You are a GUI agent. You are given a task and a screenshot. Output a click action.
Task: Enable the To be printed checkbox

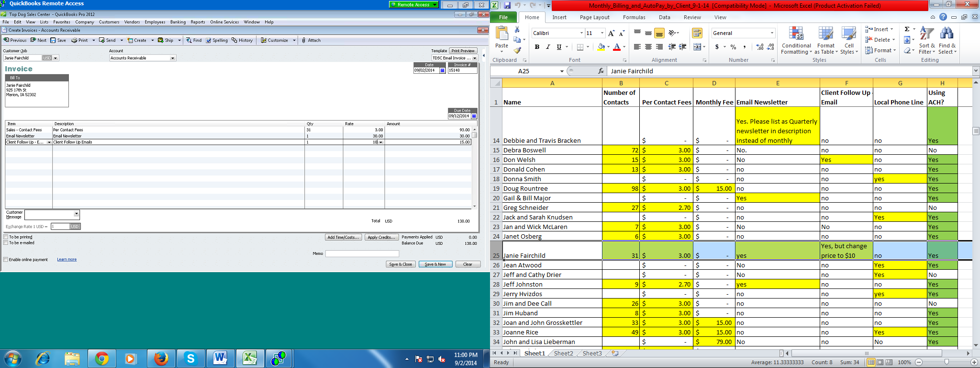tap(6, 237)
